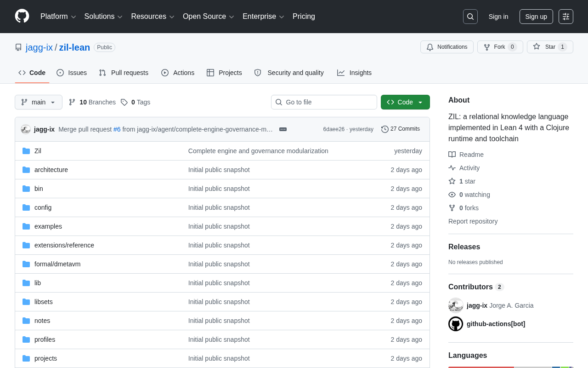Screen dimensions: 588x368
Task: Click the repository icon beside jagg-ix
Action: [18, 47]
